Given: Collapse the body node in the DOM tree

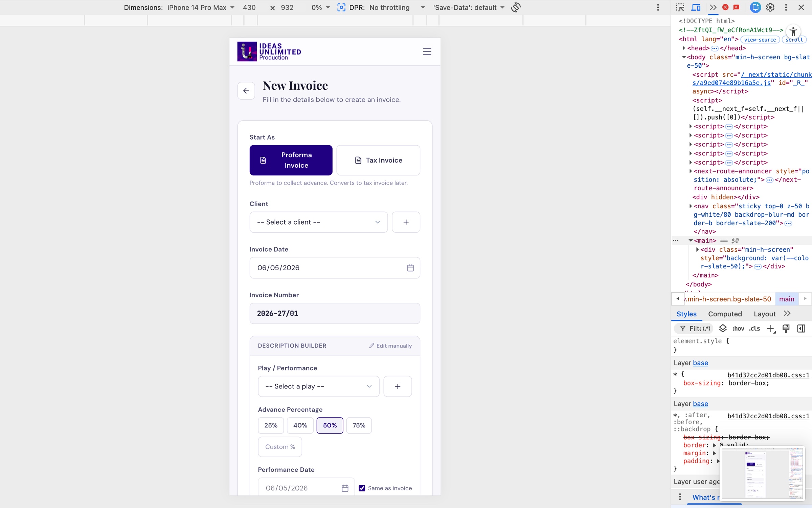Looking at the screenshot, I should tap(684, 57).
